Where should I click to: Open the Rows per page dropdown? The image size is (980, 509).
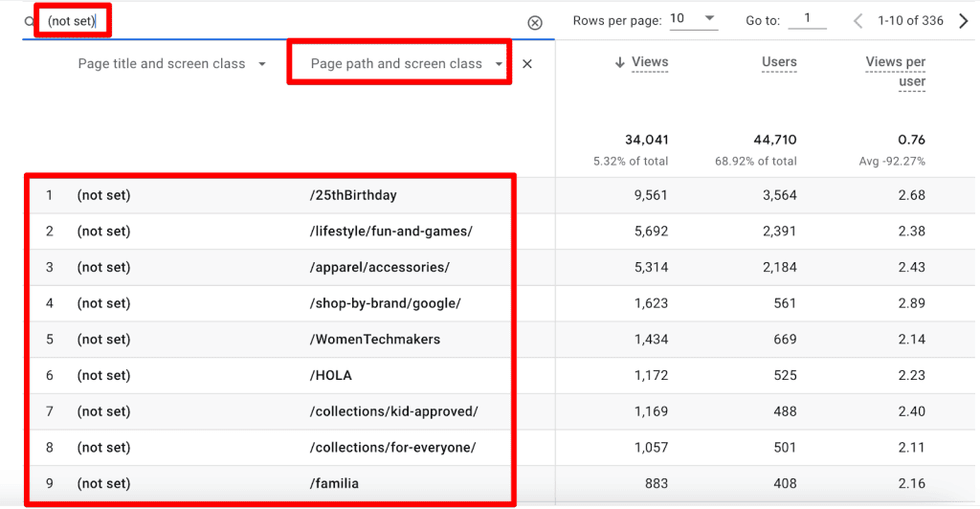coord(693,19)
